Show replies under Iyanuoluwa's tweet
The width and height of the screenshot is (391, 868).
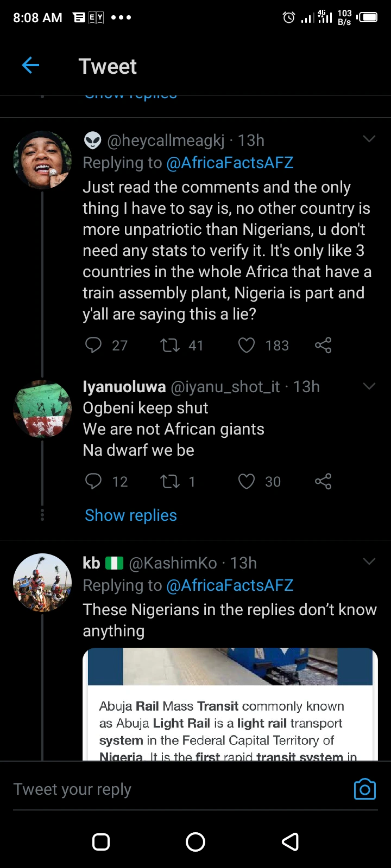pyautogui.click(x=131, y=515)
